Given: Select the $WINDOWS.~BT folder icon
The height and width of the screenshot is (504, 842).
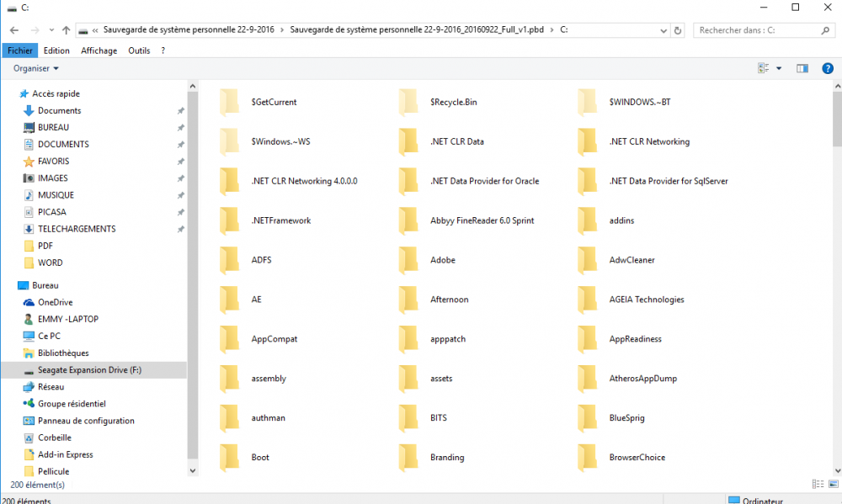Looking at the screenshot, I should 588,102.
